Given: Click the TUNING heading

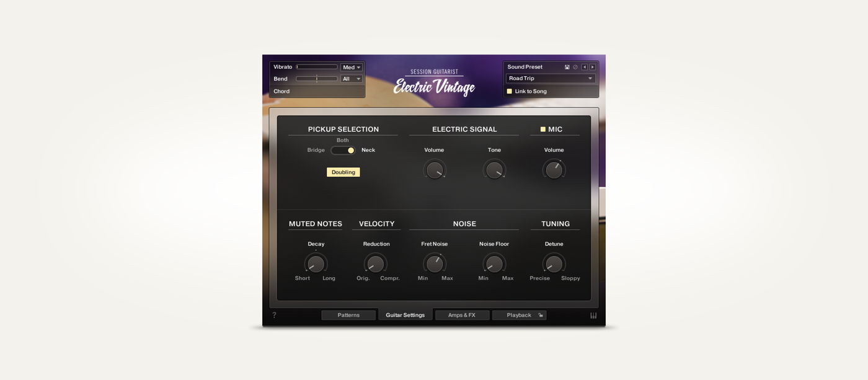Looking at the screenshot, I should point(556,224).
